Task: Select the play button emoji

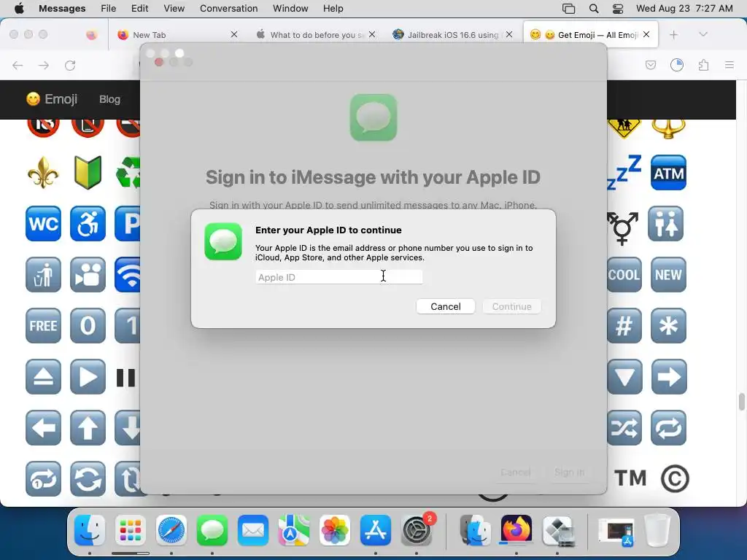Action: coord(88,377)
